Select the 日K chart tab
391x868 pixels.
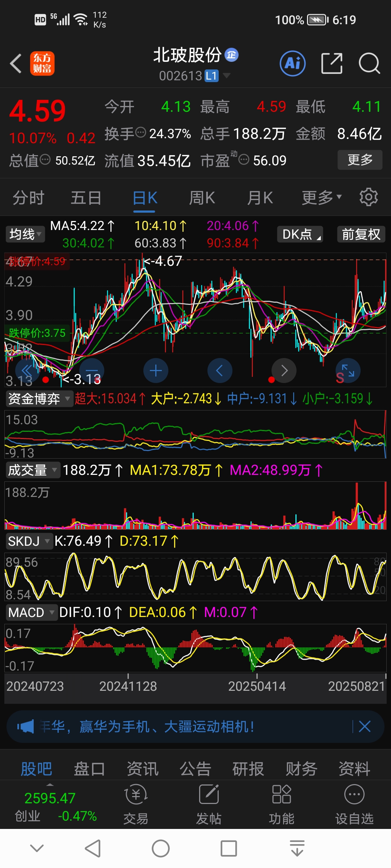point(145,198)
